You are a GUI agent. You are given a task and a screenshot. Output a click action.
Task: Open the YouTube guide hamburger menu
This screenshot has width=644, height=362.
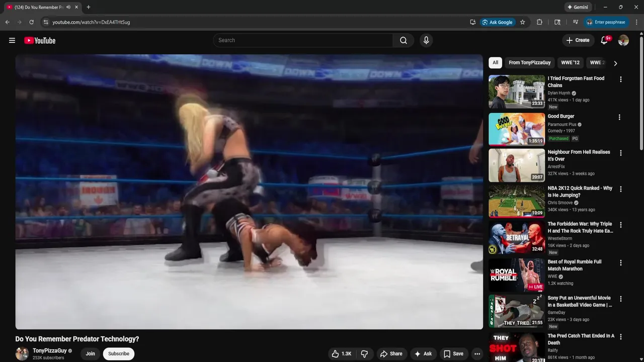point(12,40)
